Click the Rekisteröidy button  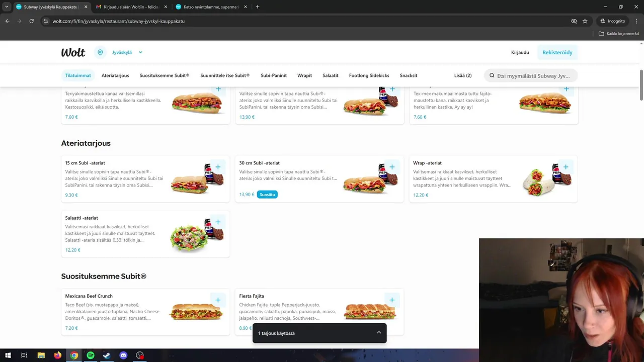[x=557, y=52]
